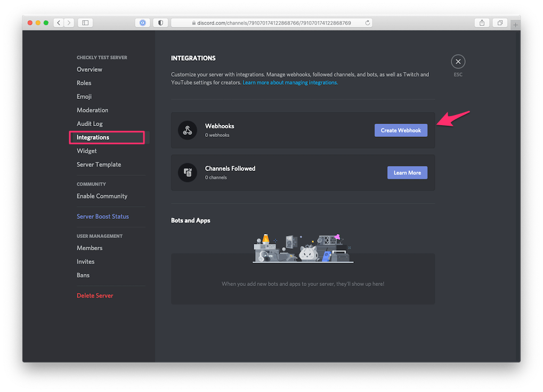Click the '0 webhooks' count text
The height and width of the screenshot is (392, 543).
(x=217, y=135)
